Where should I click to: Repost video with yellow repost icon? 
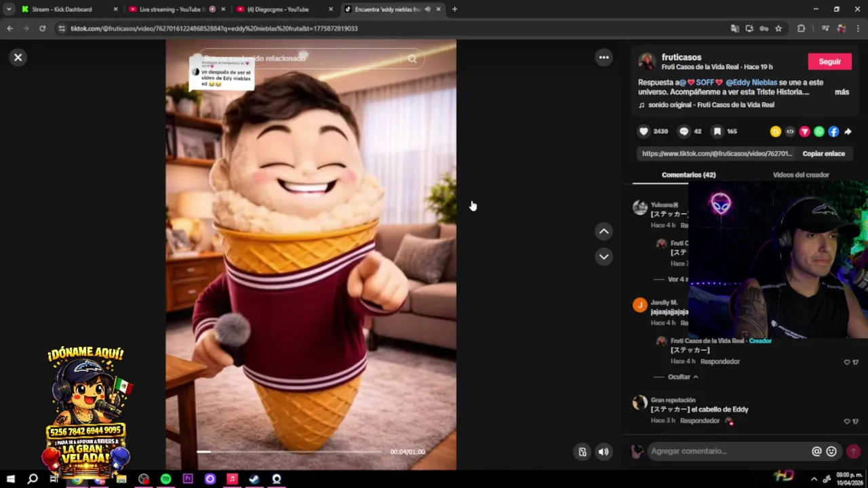pyautogui.click(x=775, y=131)
